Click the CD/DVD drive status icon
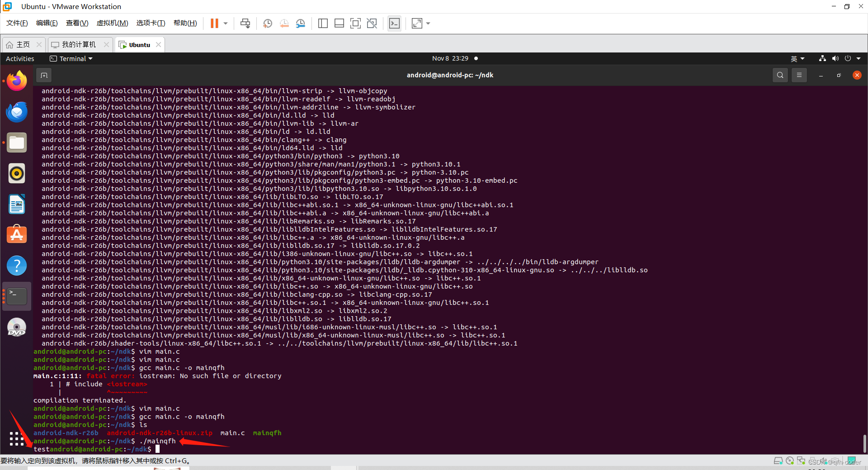 pos(790,461)
